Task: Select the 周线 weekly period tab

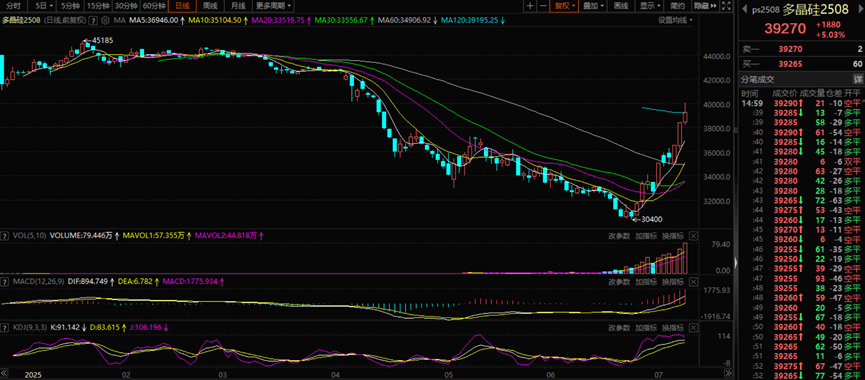Action: (x=210, y=6)
